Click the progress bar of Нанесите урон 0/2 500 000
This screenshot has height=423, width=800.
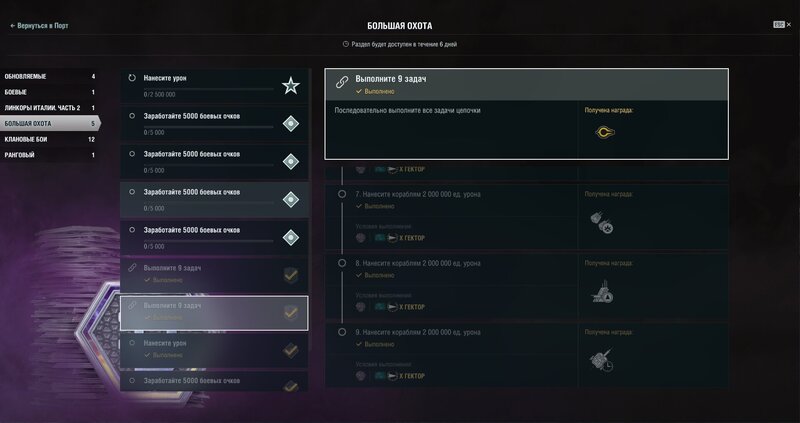click(x=209, y=89)
